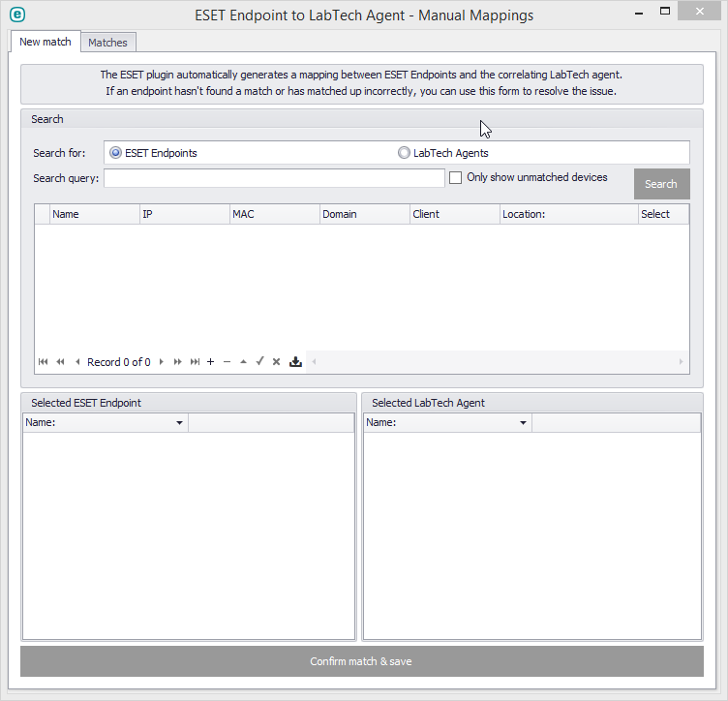Viewport: 728px width, 701px height.
Task: Sort by Name column header
Action: click(95, 214)
